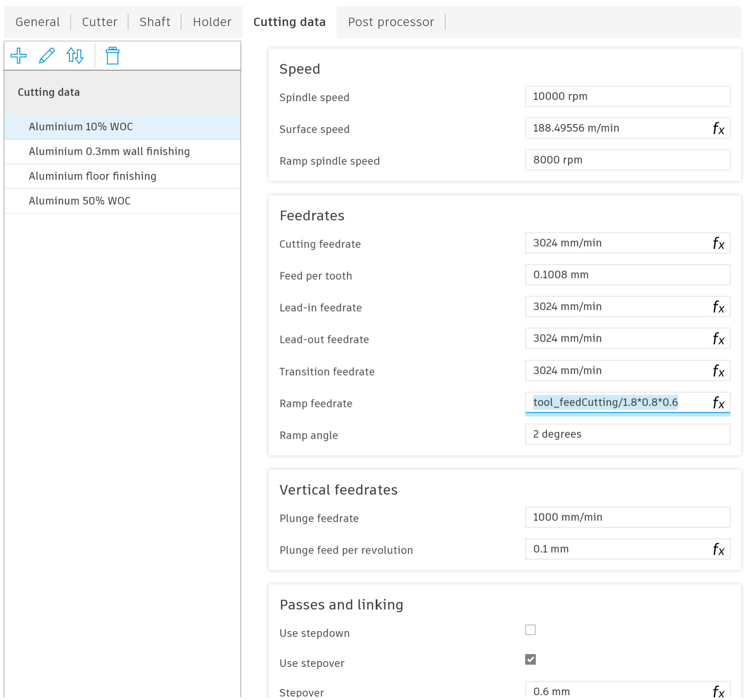The height and width of the screenshot is (700, 750).
Task: Choose the Aluminium floor finishing preset
Action: (x=92, y=176)
